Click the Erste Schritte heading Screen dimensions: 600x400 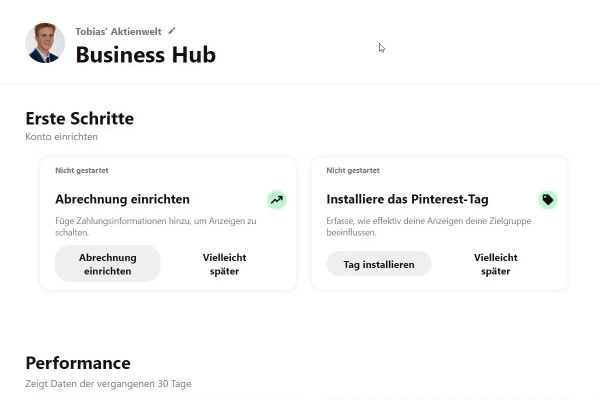tap(80, 118)
